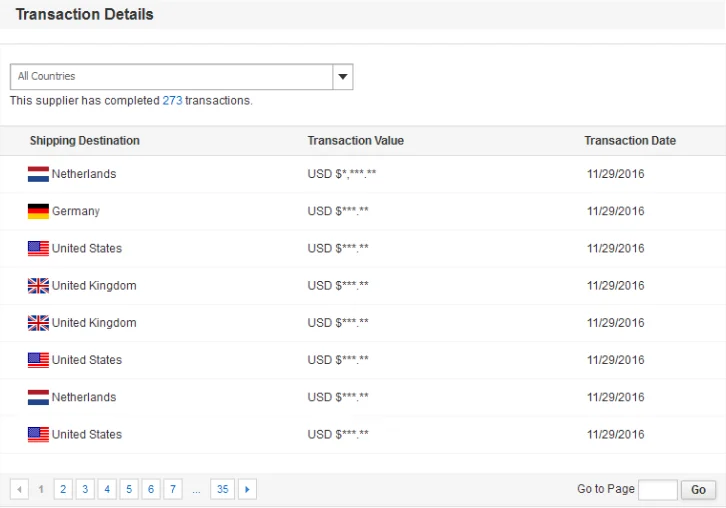Navigate to page 5
This screenshot has width=726, height=508.
(129, 489)
